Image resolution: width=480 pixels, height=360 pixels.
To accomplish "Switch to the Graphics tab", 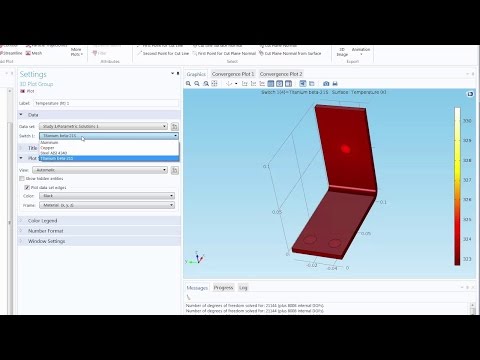I will 196,74.
